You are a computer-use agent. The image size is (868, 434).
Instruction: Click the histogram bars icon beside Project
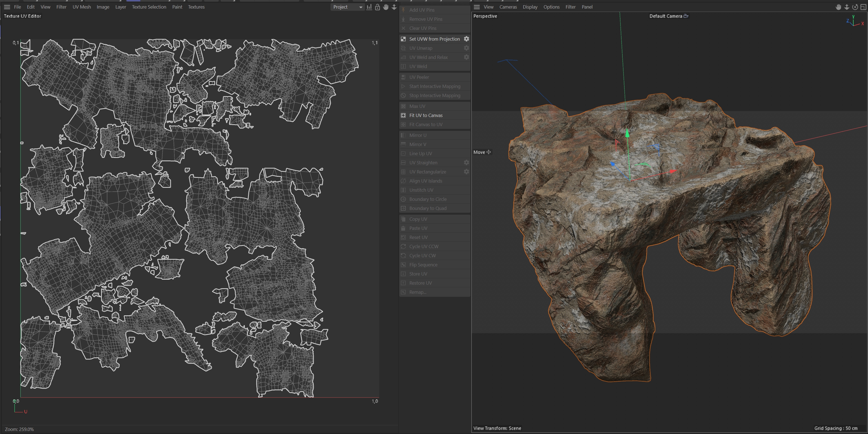369,7
